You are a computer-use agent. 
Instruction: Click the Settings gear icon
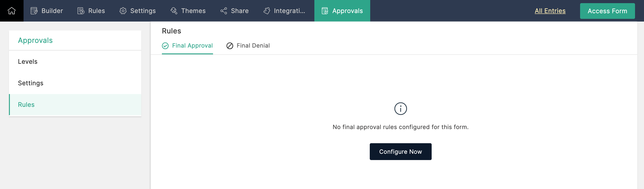pyautogui.click(x=123, y=11)
